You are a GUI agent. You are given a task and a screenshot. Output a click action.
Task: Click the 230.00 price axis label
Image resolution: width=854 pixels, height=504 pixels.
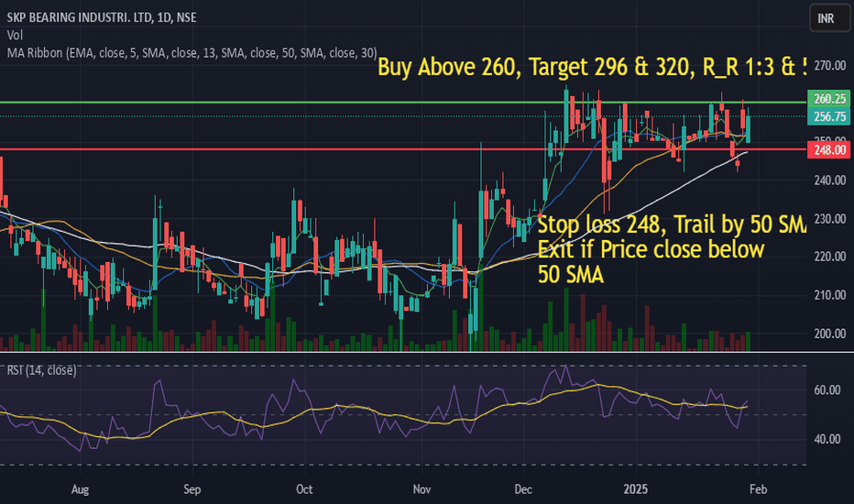[x=829, y=218]
